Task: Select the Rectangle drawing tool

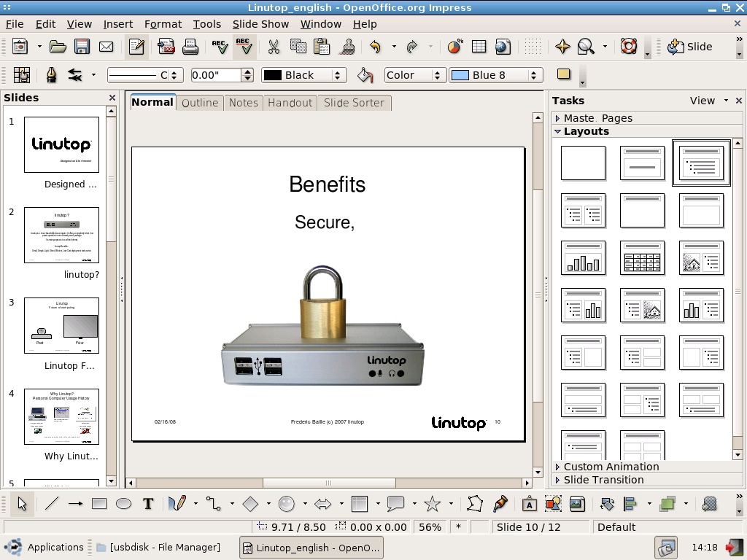Action: [x=99, y=504]
